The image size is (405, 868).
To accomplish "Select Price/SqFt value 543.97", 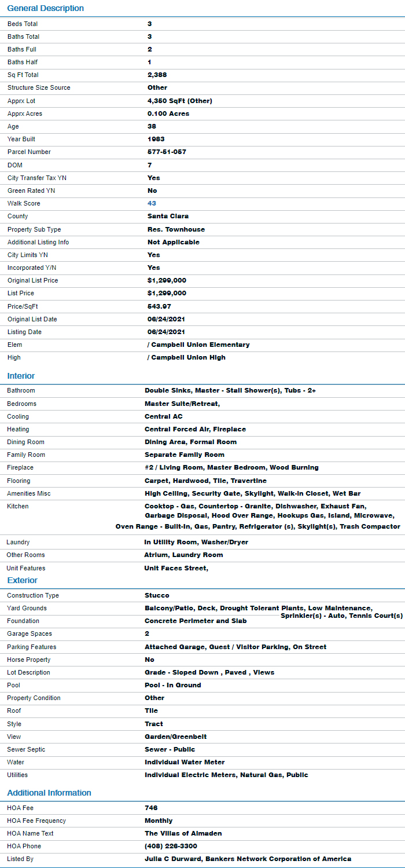I will (x=159, y=306).
